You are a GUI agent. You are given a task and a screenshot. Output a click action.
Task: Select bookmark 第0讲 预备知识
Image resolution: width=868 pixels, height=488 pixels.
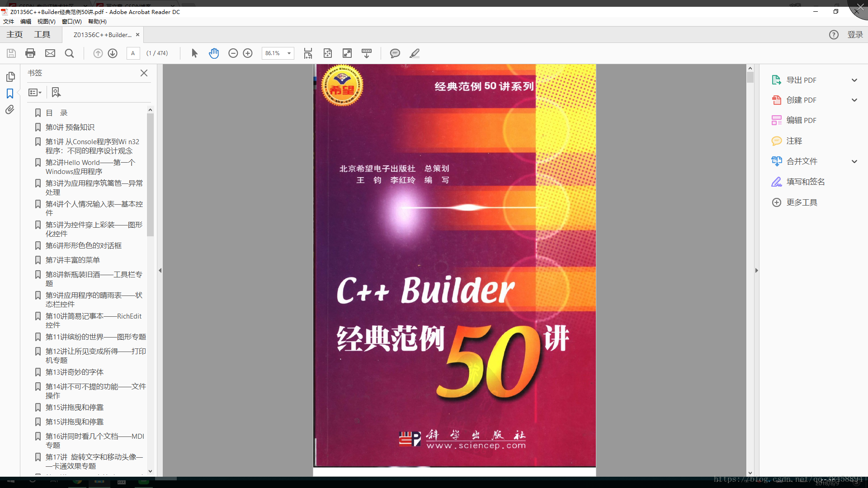click(x=70, y=127)
